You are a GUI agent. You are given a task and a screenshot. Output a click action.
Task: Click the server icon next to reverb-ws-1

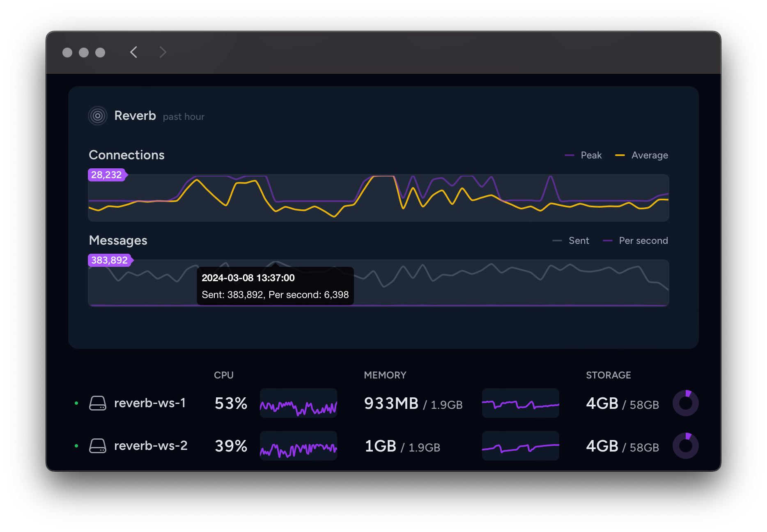click(98, 403)
